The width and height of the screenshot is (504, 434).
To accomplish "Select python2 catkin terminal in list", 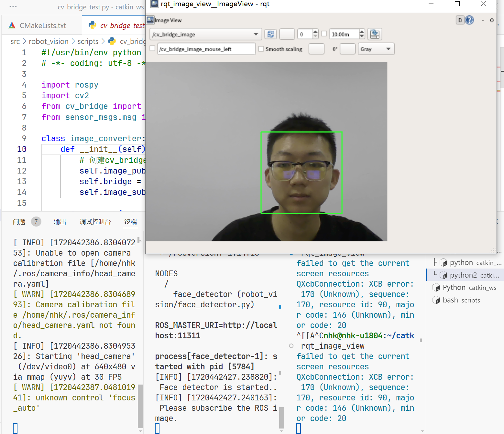I will [x=465, y=275].
